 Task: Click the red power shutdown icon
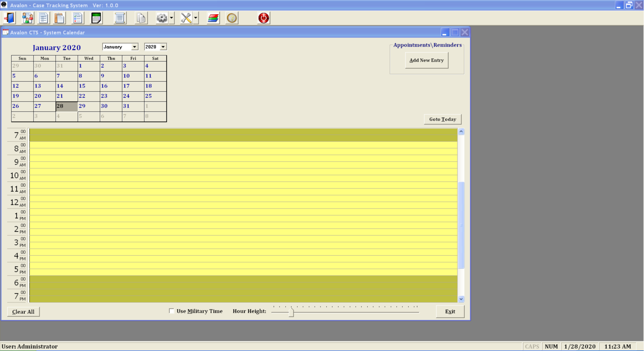point(263,18)
